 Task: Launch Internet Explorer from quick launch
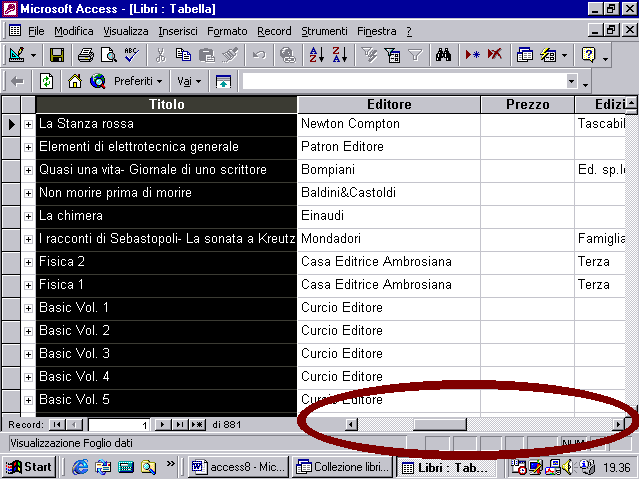pyautogui.click(x=80, y=467)
